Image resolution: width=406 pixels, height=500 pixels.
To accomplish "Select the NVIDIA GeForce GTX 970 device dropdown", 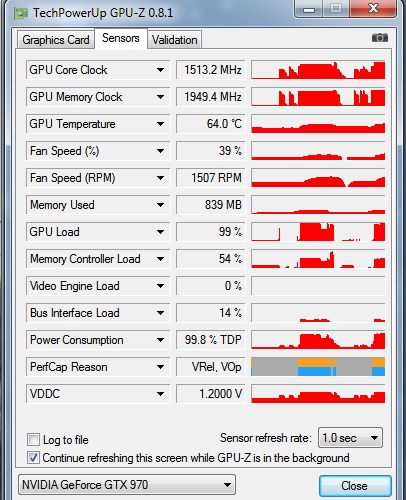I will click(x=127, y=485).
